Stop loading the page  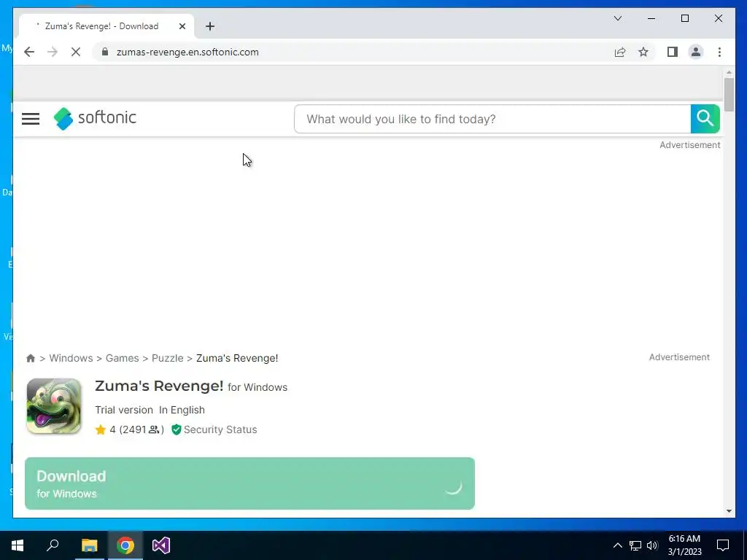[76, 52]
